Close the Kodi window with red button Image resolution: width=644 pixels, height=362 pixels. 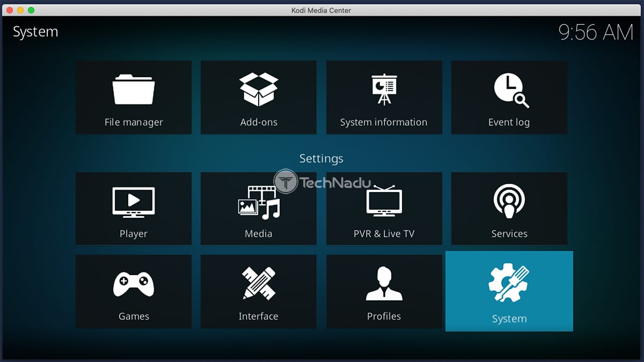click(x=10, y=10)
